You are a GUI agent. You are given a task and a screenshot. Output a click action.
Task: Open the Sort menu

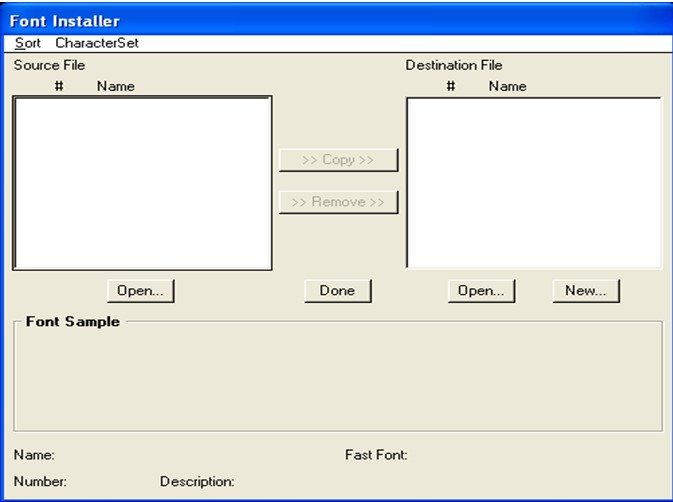(28, 43)
